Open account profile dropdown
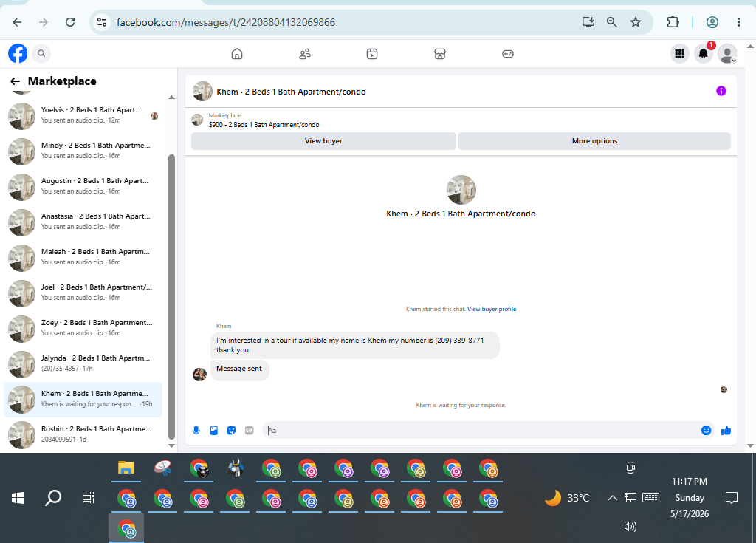Screen dimensions: 756x543 point(727,54)
